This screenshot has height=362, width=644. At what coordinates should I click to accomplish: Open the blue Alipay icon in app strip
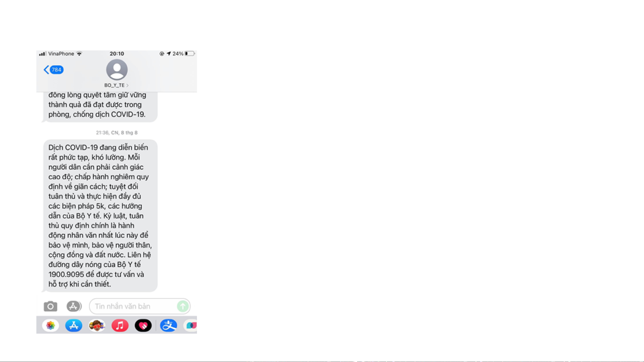[x=169, y=326]
